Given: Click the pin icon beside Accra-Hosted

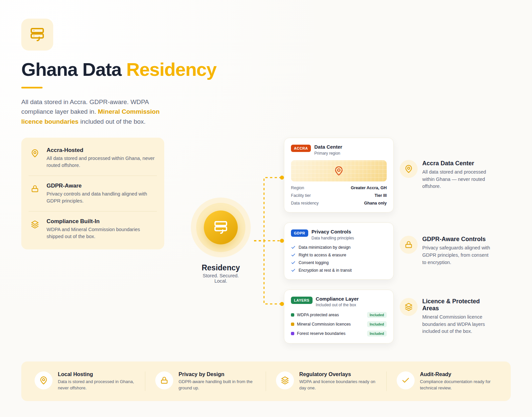Looking at the screenshot, I should tap(35, 153).
